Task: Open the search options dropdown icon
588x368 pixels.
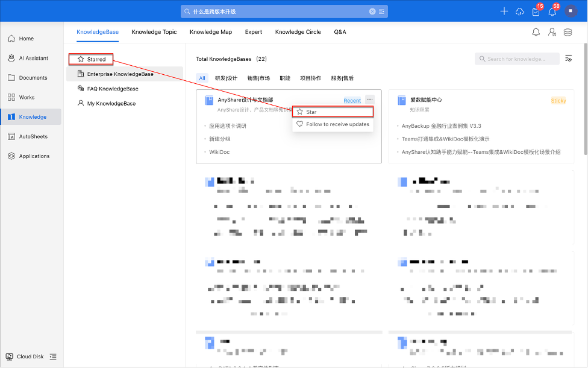Action: (382, 11)
